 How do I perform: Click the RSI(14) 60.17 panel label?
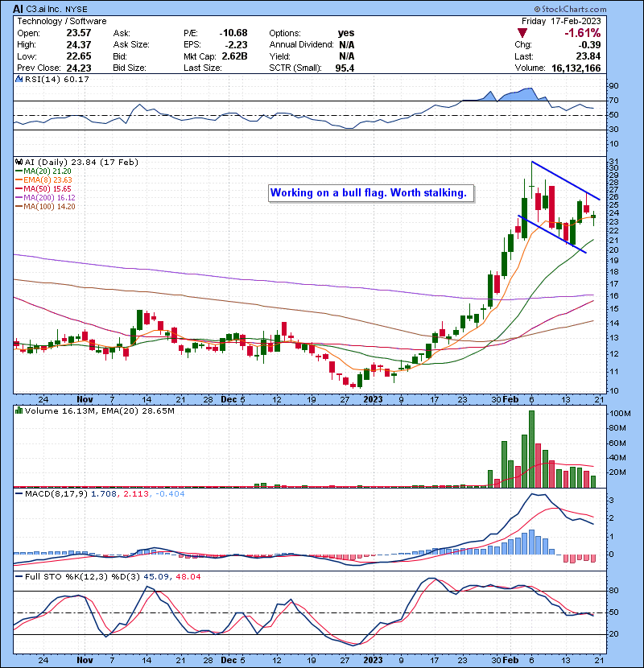click(x=57, y=79)
